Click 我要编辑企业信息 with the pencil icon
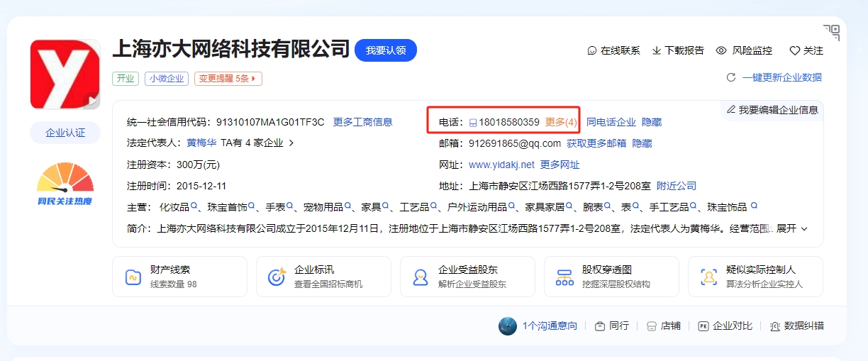Viewport: 868px width, 361px height. [x=772, y=110]
